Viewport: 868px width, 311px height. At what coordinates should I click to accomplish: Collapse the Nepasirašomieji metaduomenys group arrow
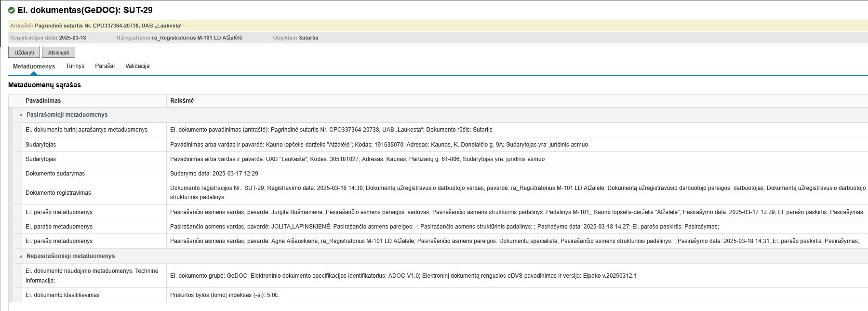(21, 256)
